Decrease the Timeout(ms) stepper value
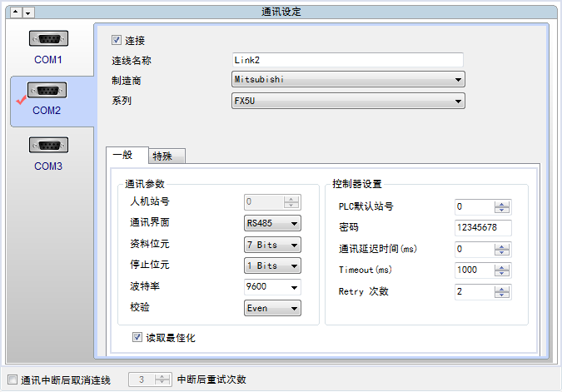This screenshot has width=562, height=392. click(503, 274)
